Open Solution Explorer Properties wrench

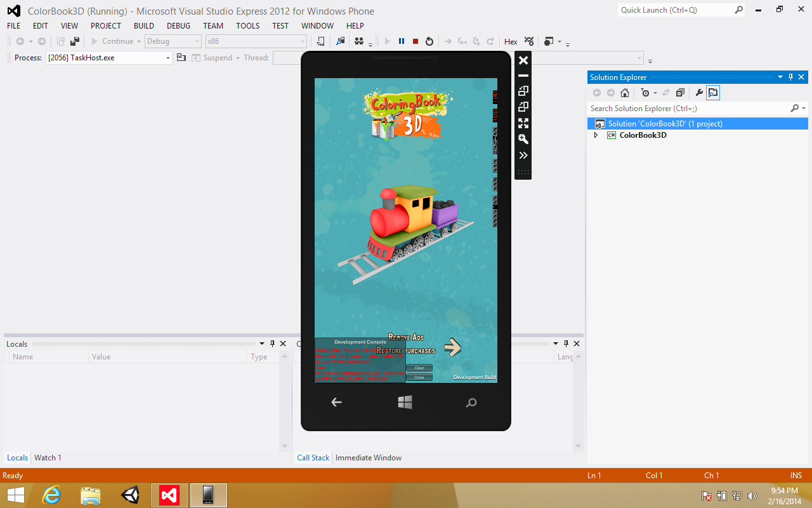pos(699,93)
